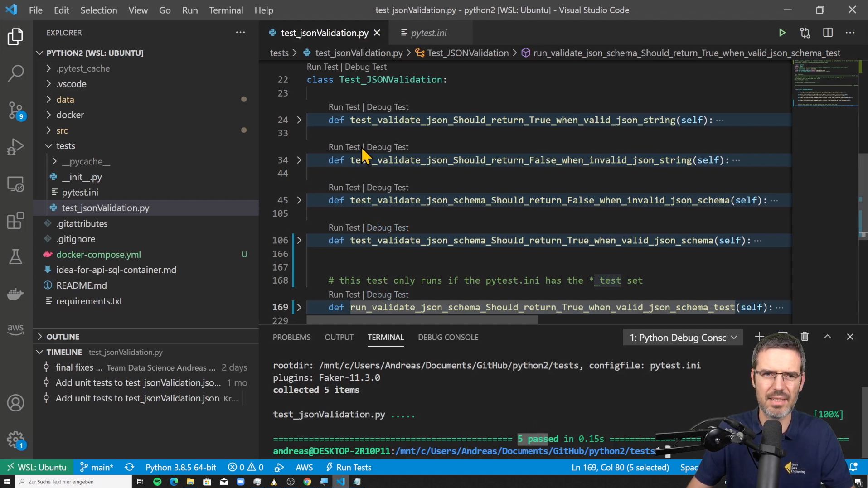Open the Remote Explorer view

[x=15, y=184]
